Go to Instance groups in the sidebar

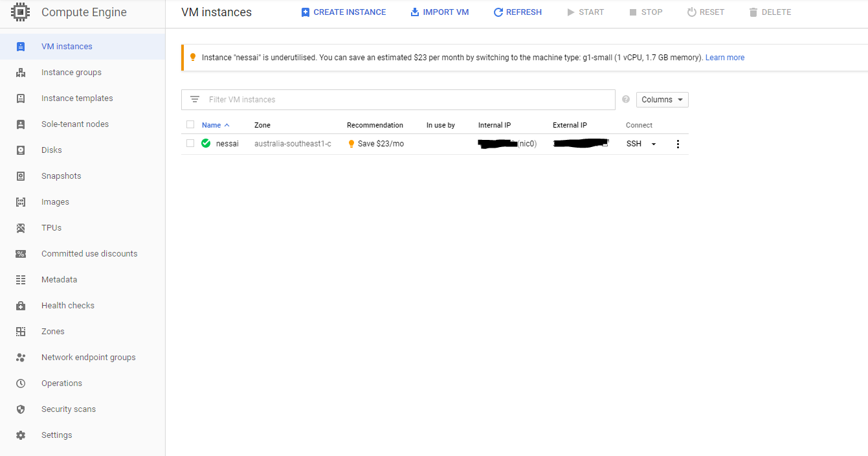tap(71, 73)
